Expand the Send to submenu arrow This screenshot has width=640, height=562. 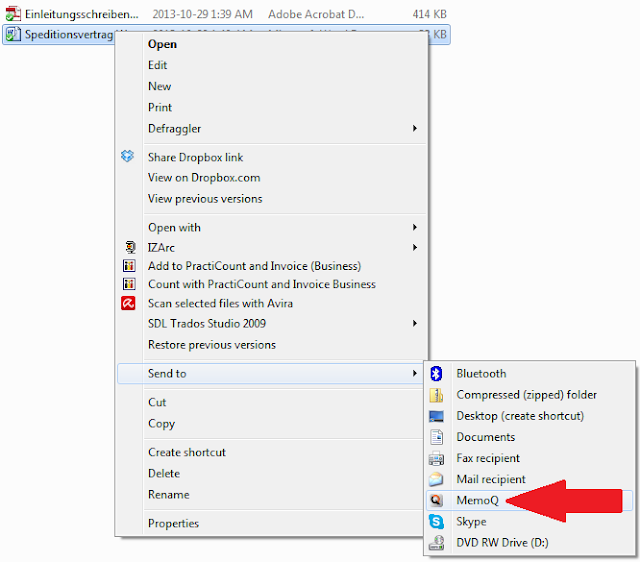tap(414, 373)
